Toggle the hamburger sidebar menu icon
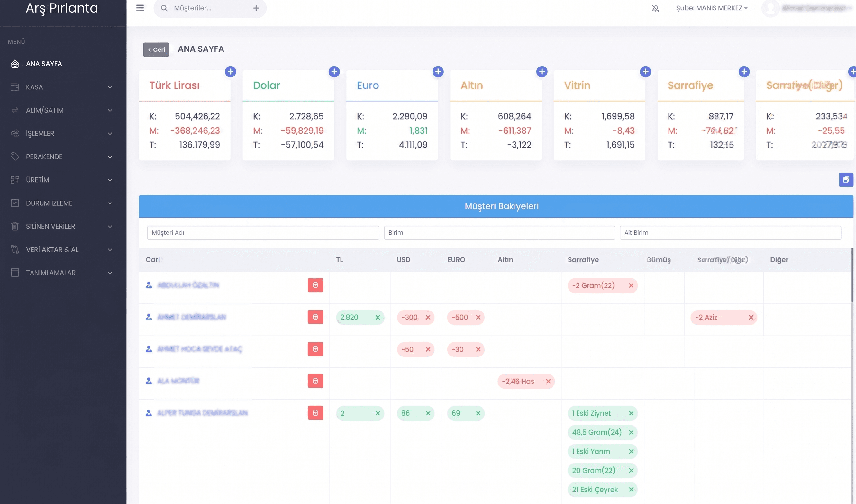 click(x=140, y=8)
